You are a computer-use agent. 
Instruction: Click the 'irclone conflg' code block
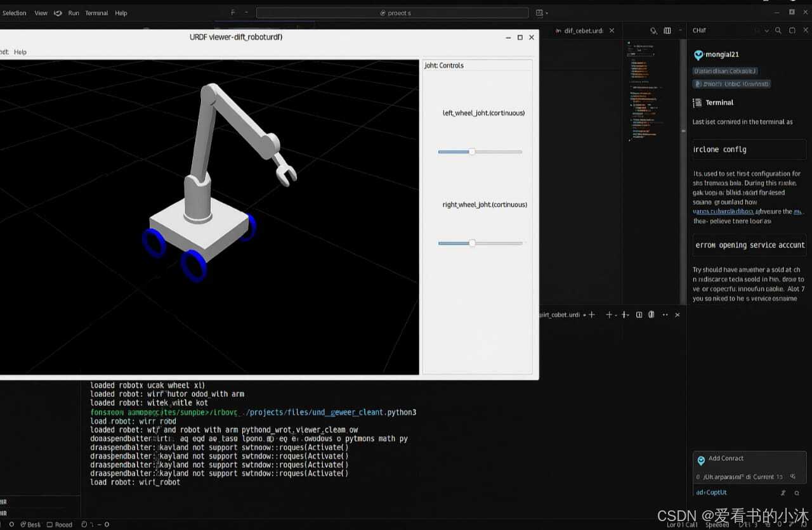click(749, 150)
